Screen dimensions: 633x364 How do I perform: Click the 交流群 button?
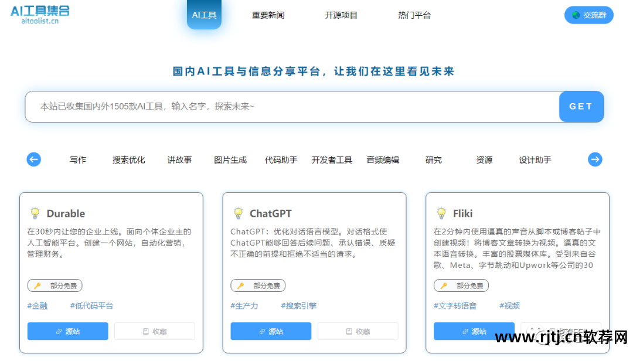tap(588, 15)
